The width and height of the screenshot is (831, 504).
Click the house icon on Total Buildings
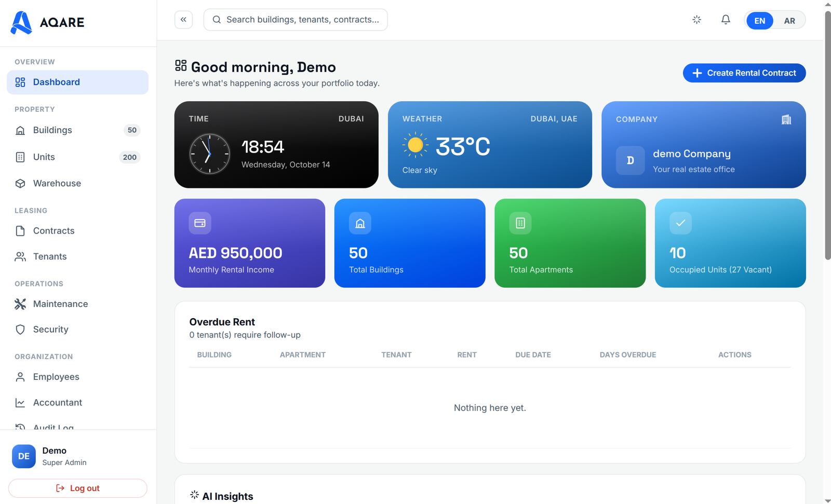click(360, 223)
